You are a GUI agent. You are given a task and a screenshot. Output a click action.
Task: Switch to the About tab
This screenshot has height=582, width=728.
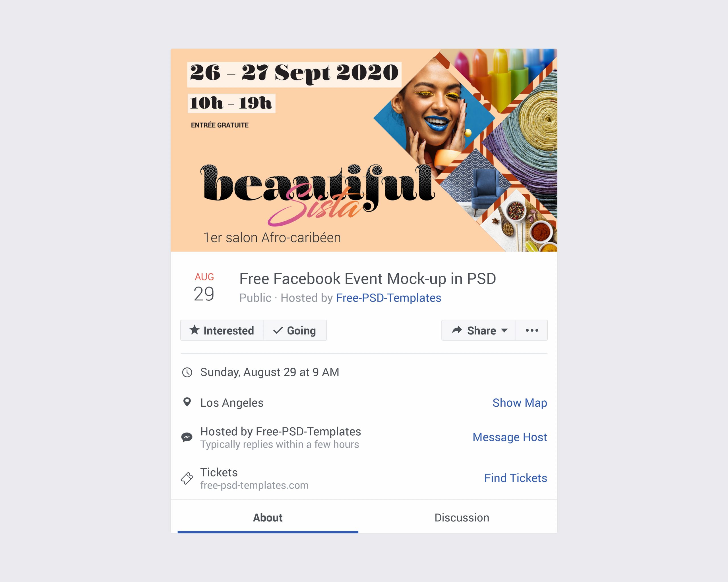coord(268,517)
